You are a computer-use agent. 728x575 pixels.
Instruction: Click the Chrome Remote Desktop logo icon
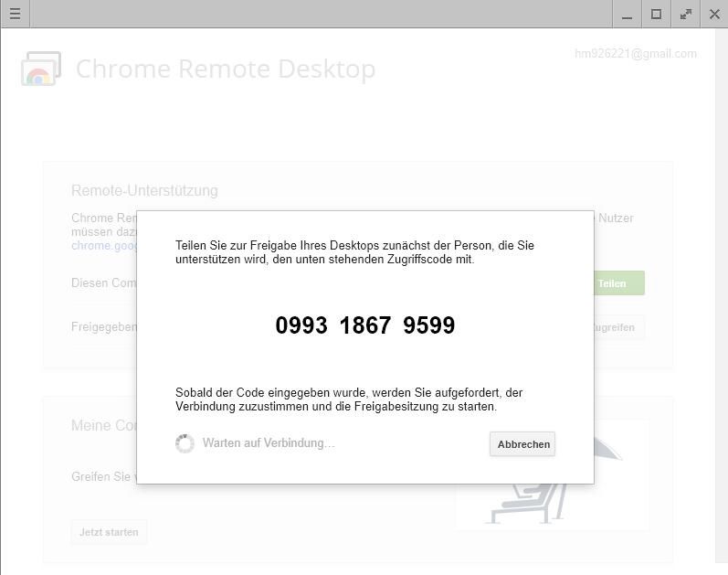41,69
